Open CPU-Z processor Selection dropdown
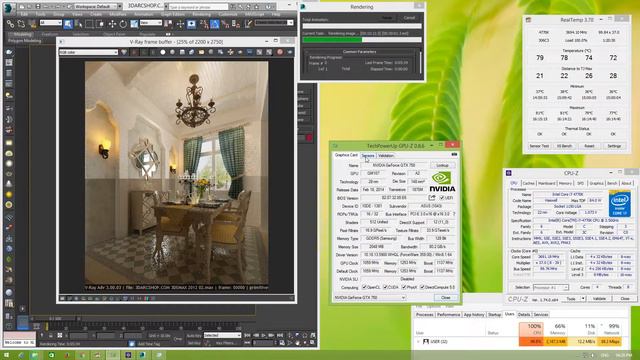The height and width of the screenshot is (360, 640). click(550, 288)
